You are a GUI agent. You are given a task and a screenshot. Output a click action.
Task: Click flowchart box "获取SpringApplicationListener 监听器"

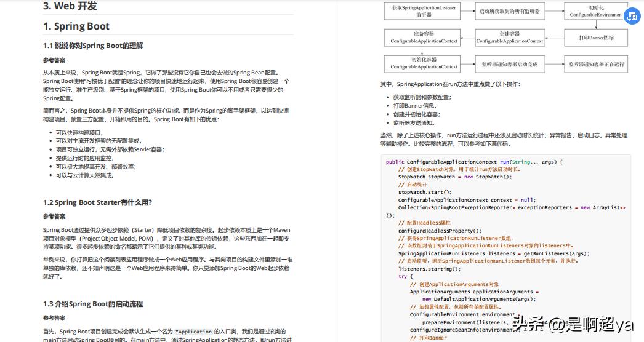(424, 11)
